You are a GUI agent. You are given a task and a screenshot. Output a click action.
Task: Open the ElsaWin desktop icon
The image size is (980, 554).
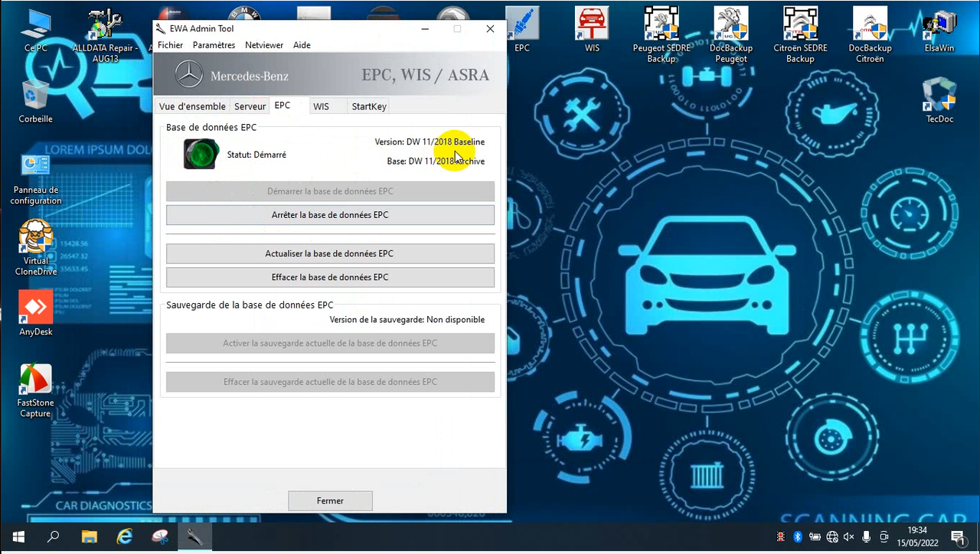(939, 30)
